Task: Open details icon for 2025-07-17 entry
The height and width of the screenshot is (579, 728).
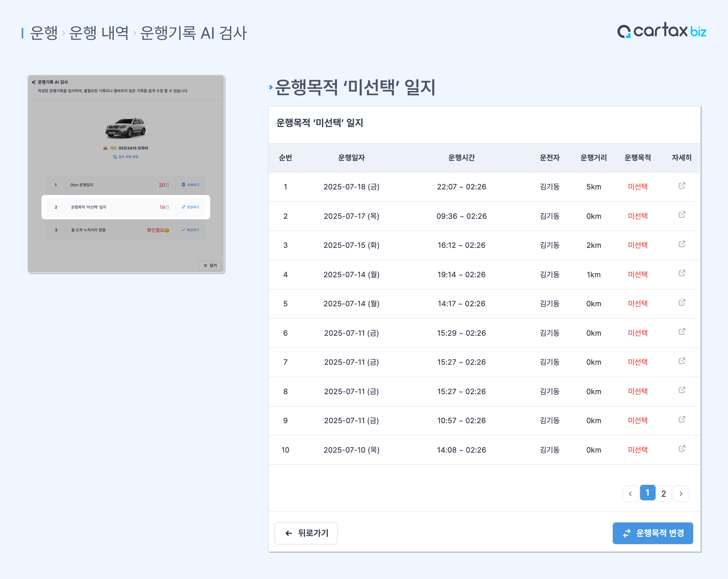Action: pos(681,215)
